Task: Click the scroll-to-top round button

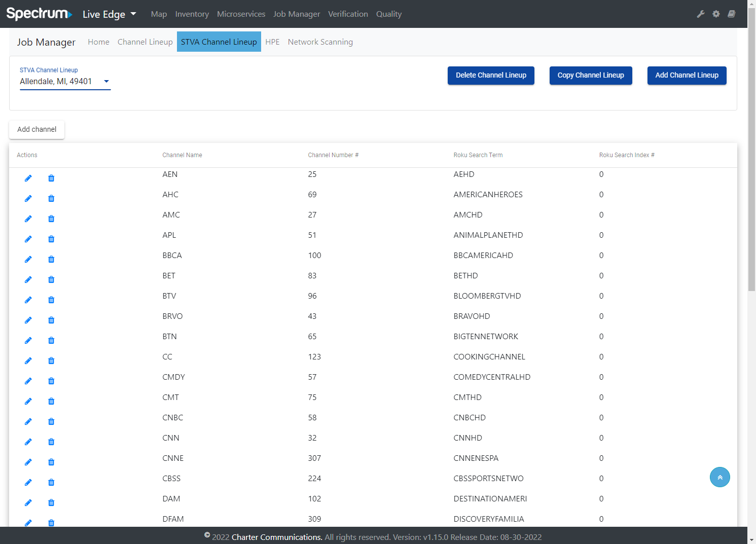Action: (719, 477)
